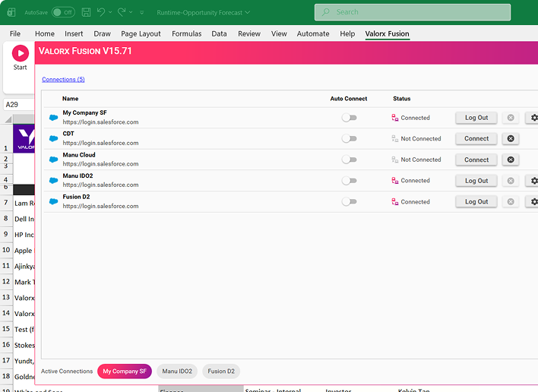Click the Redo arrow icon
The height and width of the screenshot is (392, 538).
(122, 12)
